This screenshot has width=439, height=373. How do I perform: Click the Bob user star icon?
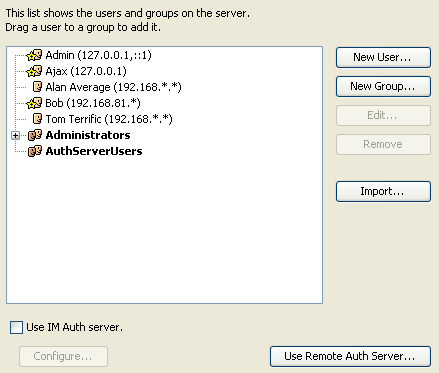click(x=34, y=103)
